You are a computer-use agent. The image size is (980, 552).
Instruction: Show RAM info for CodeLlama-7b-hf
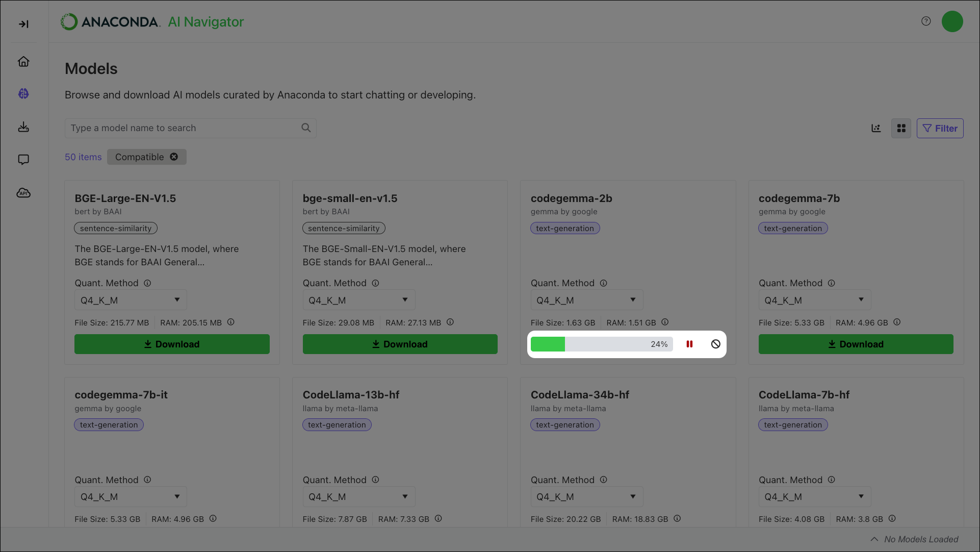[x=892, y=518]
